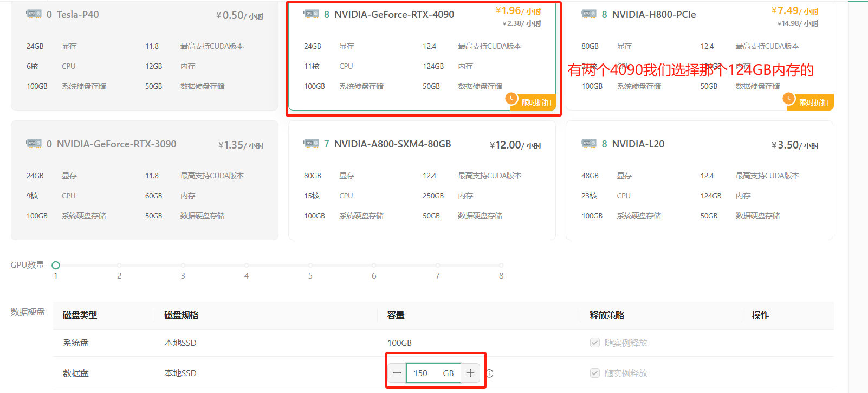Click the ¥3.50/小时 price on NVIDIA-L20

tap(795, 145)
